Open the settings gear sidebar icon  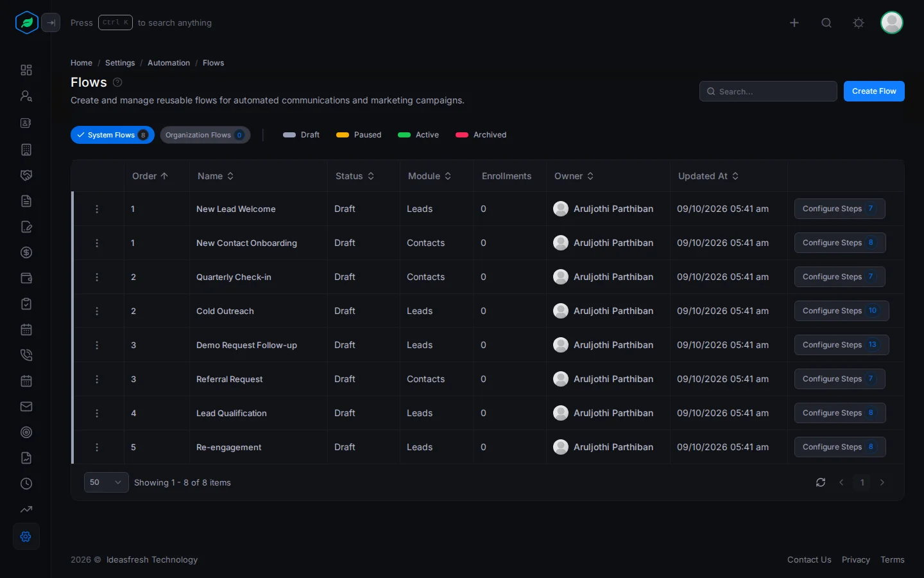tap(26, 536)
